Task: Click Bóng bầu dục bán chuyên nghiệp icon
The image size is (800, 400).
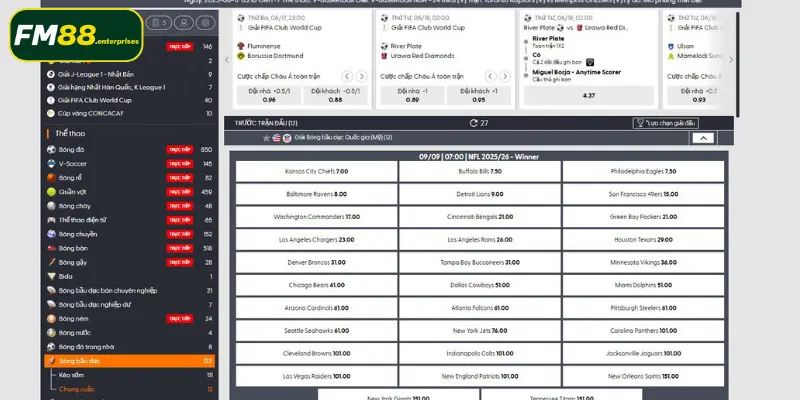Action: coord(51,290)
